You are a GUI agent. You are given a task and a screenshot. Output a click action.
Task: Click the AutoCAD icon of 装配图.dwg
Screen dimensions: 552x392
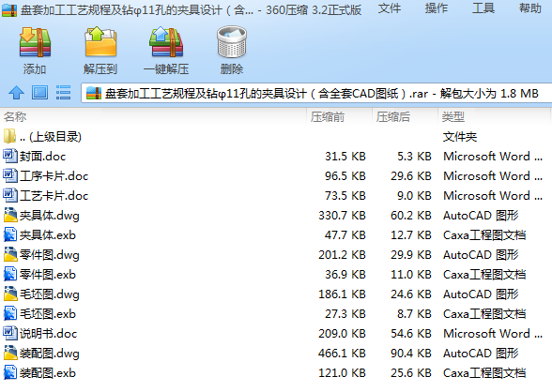tap(9, 353)
